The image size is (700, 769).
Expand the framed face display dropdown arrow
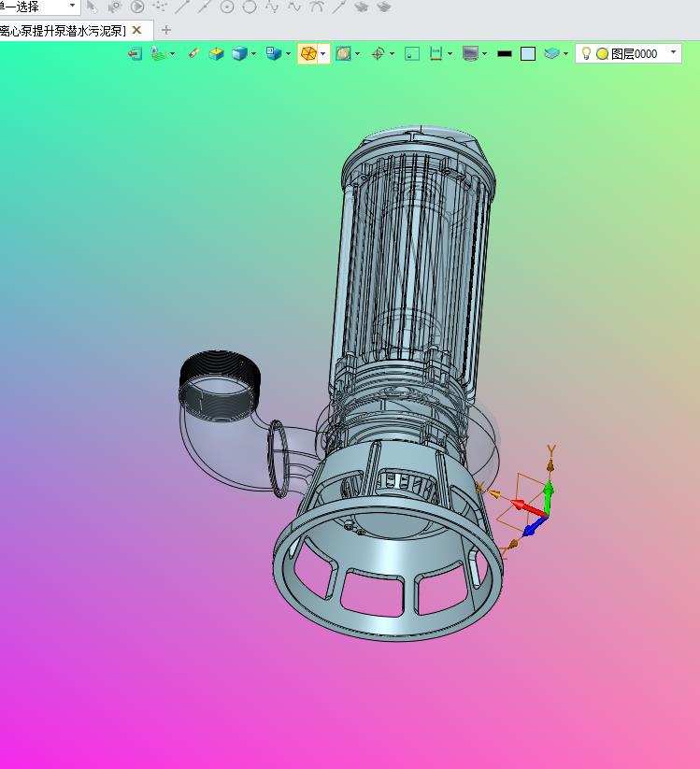coord(357,53)
